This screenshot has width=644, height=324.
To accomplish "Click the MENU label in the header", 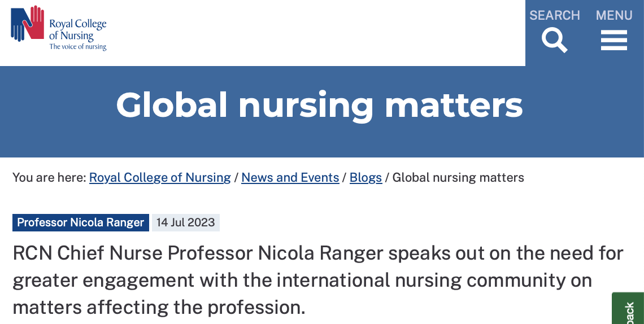I will (x=613, y=15).
